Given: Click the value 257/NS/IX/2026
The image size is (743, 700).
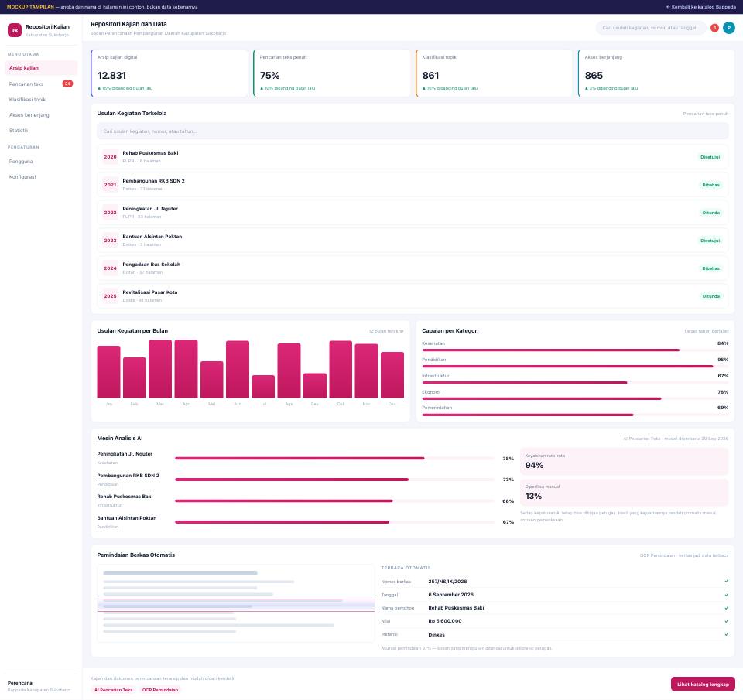Looking at the screenshot, I should point(448,582).
